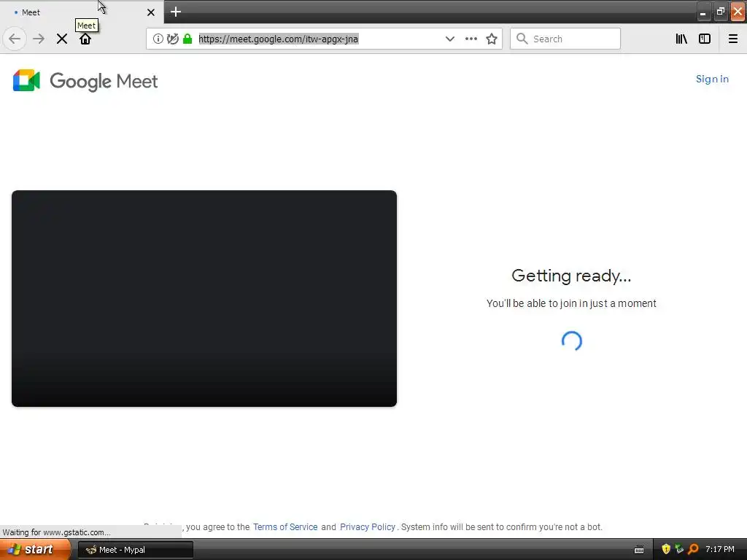Follow the Sign in link
The image size is (747, 560).
(712, 79)
